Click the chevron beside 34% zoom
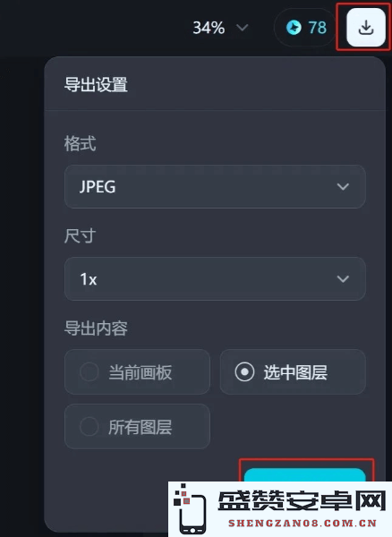392x537 pixels. tap(243, 28)
